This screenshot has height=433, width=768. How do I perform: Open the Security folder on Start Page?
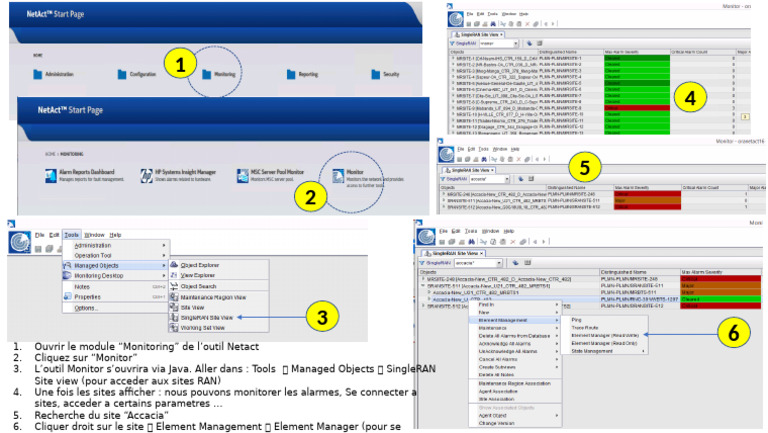tap(385, 74)
